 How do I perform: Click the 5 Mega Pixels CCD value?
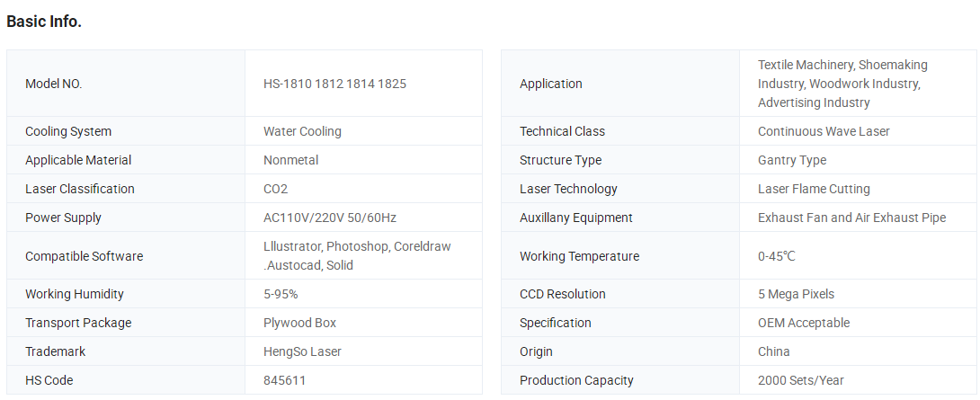[797, 294]
